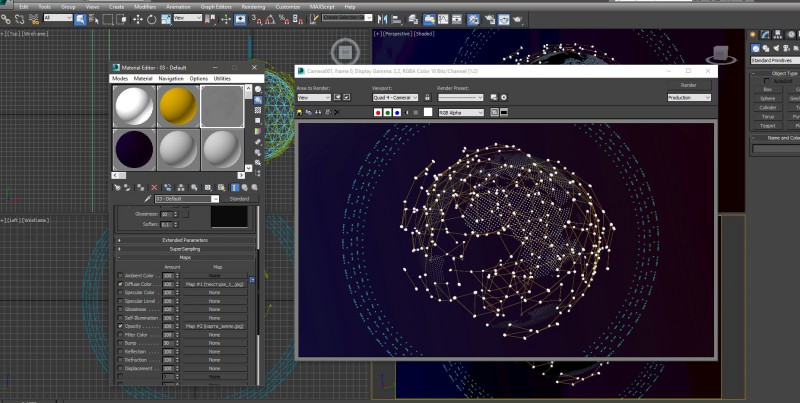Click Bind to Space Warp icon
This screenshot has width=800, height=403.
pos(34,19)
